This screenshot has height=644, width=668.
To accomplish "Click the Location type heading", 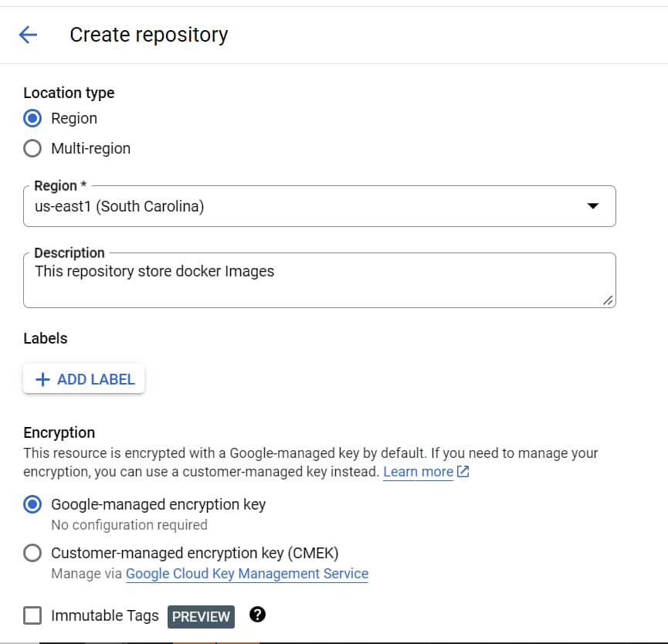I will pos(69,93).
